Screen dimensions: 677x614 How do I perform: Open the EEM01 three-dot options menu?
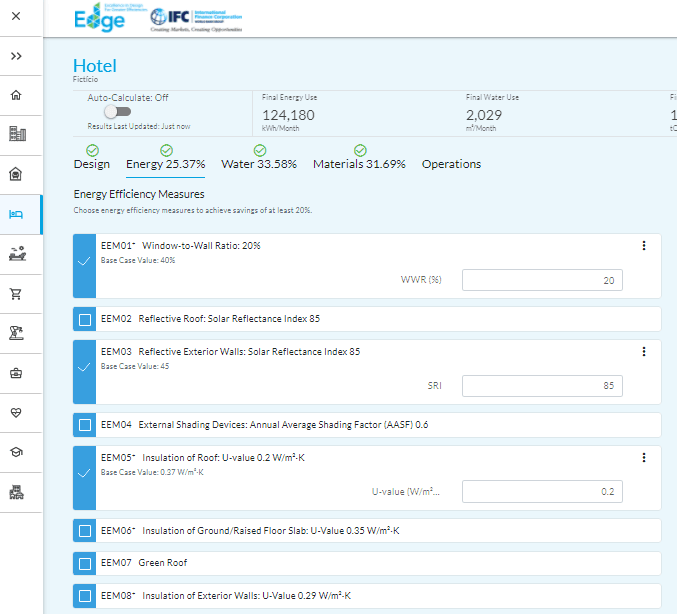pyautogui.click(x=644, y=246)
